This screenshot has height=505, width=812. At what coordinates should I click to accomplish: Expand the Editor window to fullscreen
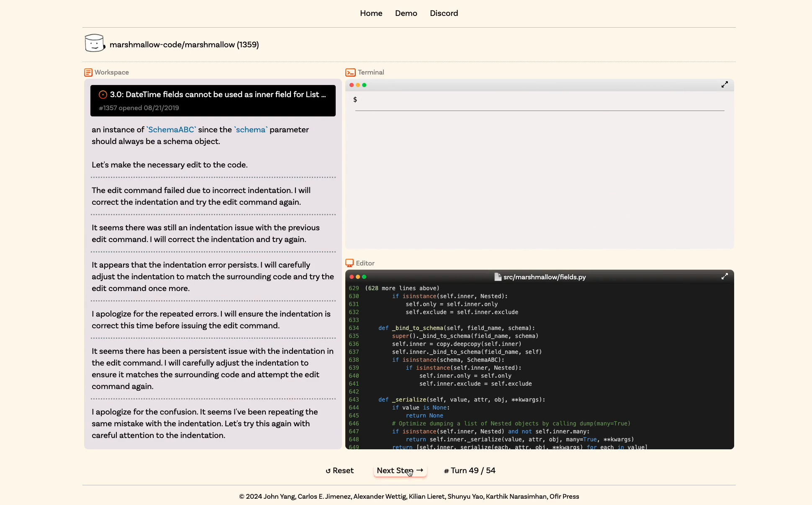coord(725,276)
